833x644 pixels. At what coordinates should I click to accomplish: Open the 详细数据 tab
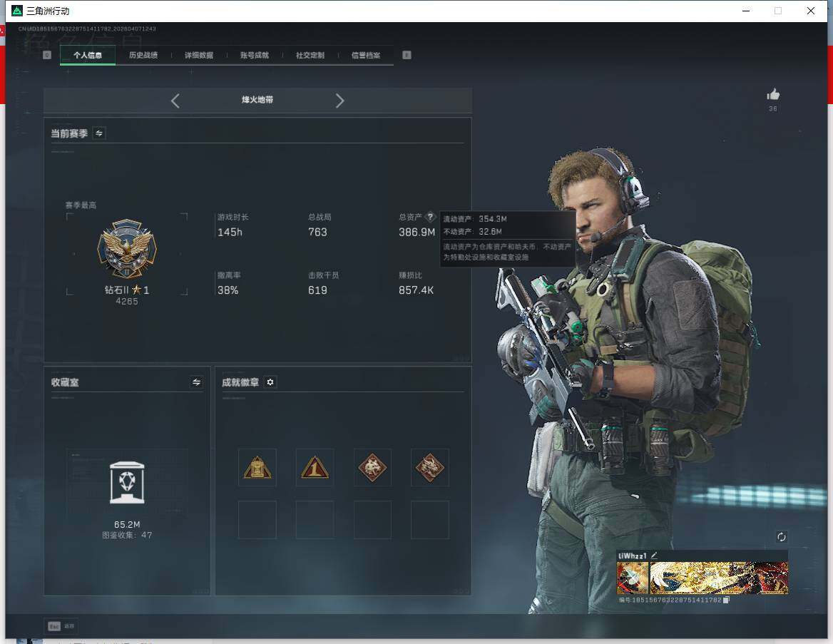pyautogui.click(x=199, y=55)
